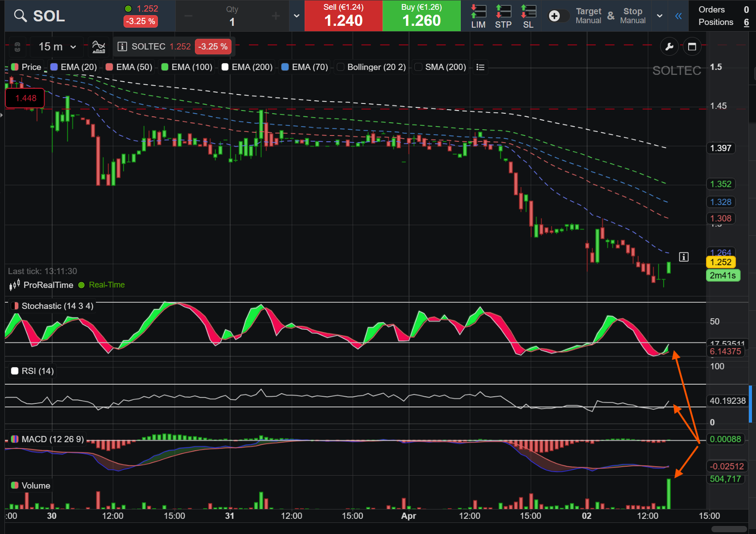Open the indicators chart icon
The width and height of the screenshot is (756, 534).
(99, 46)
